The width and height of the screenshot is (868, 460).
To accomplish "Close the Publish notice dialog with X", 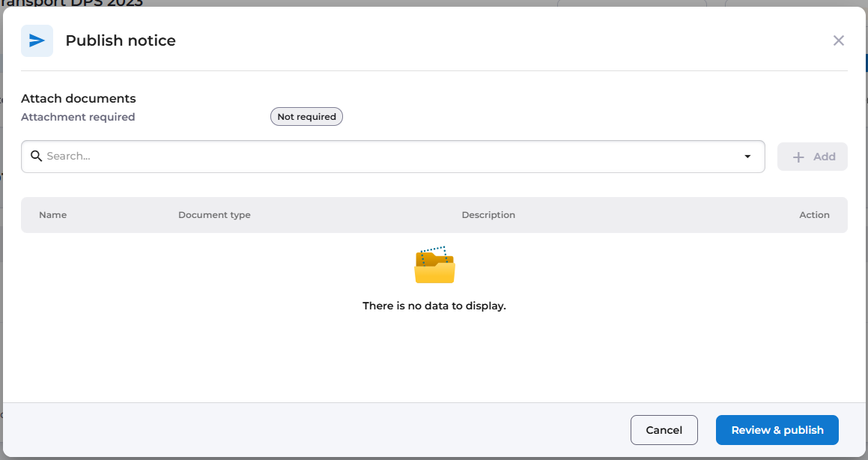I will pos(838,40).
